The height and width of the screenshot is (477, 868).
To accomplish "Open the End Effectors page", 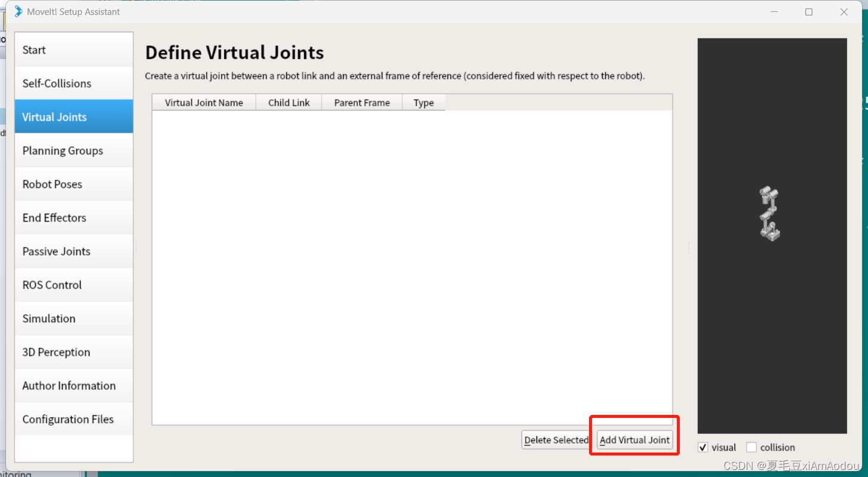I will click(74, 217).
